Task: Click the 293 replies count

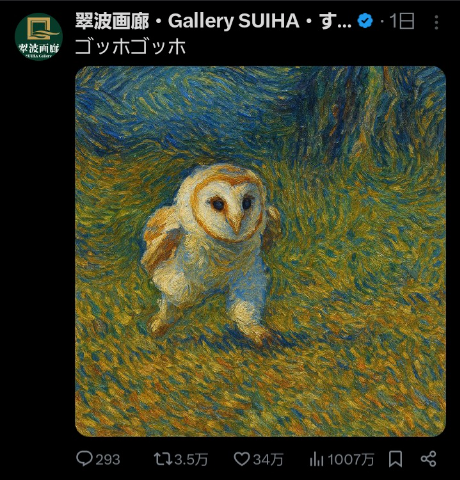Action: tap(108, 460)
